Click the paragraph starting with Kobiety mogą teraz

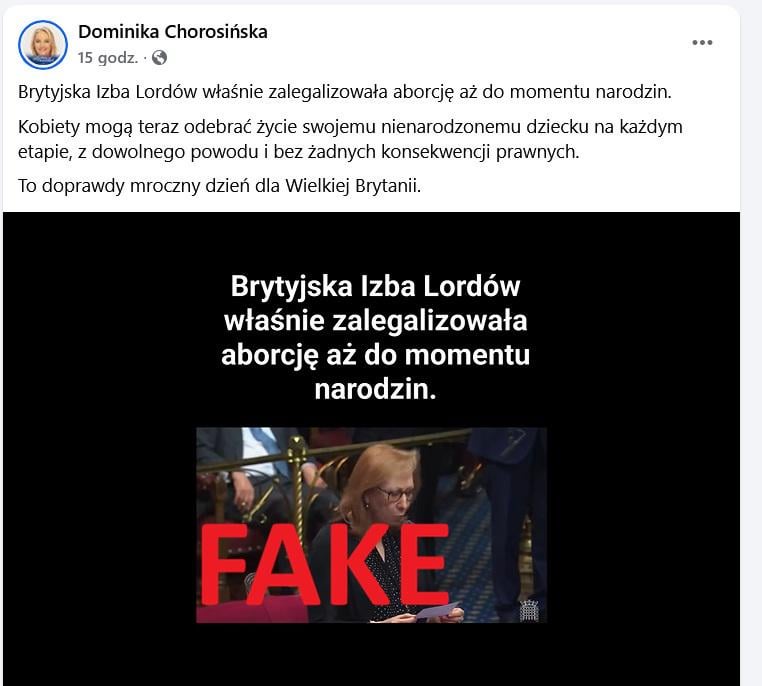click(x=350, y=139)
